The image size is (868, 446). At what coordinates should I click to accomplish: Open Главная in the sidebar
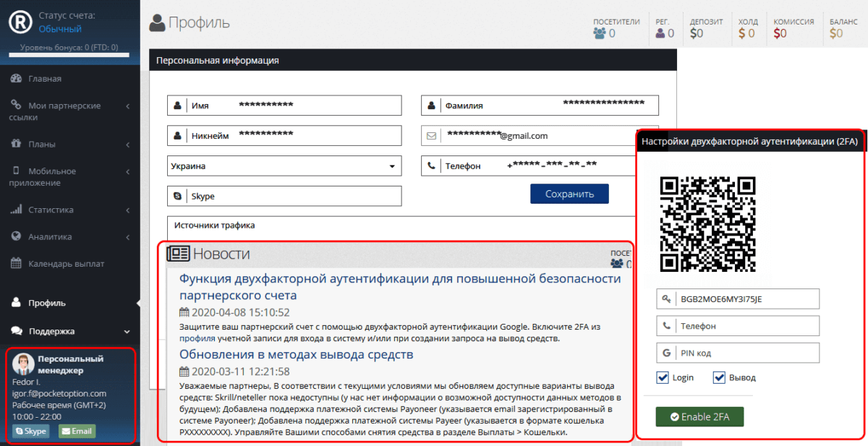click(45, 79)
